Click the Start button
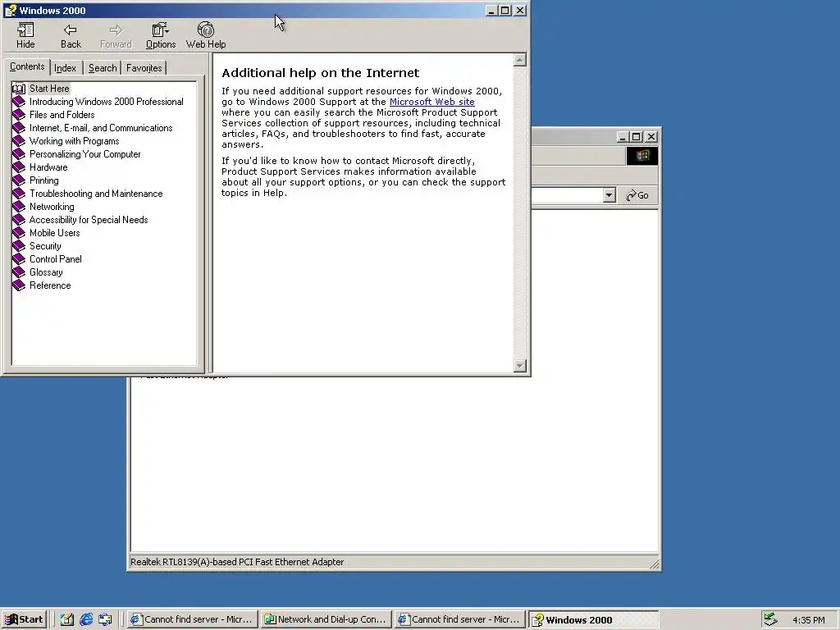Image resolution: width=840 pixels, height=630 pixels. coord(24,619)
